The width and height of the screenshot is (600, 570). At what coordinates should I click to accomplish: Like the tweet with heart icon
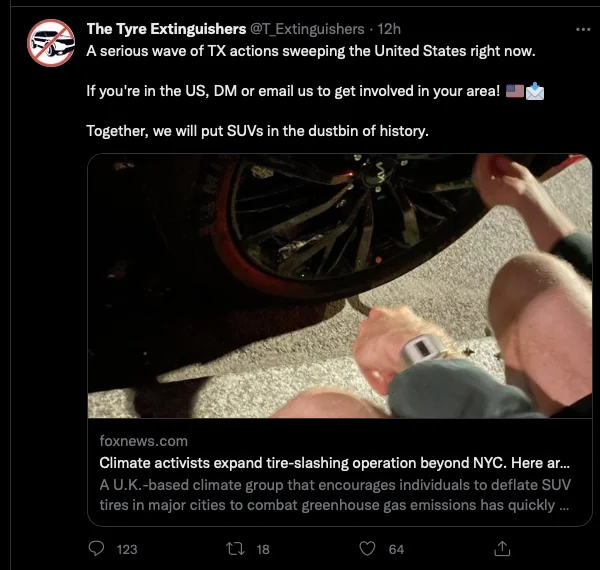(x=367, y=549)
